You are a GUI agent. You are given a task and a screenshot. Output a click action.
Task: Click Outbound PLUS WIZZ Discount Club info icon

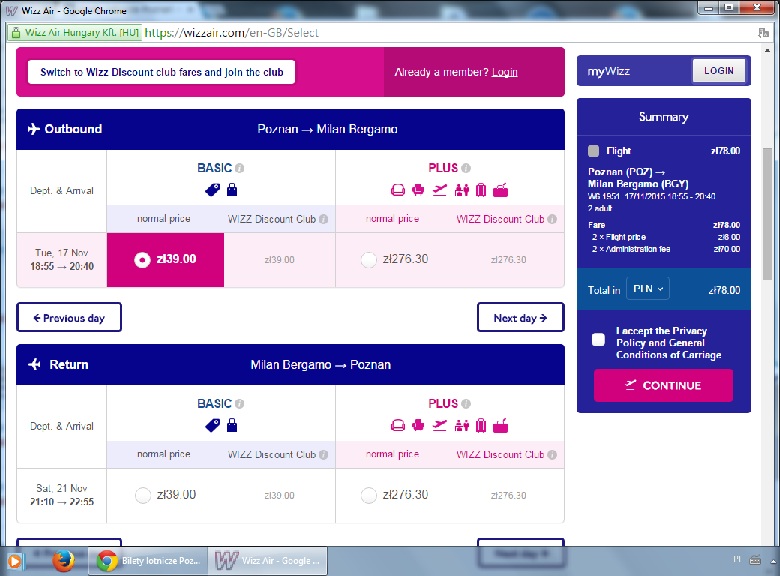pos(552,219)
